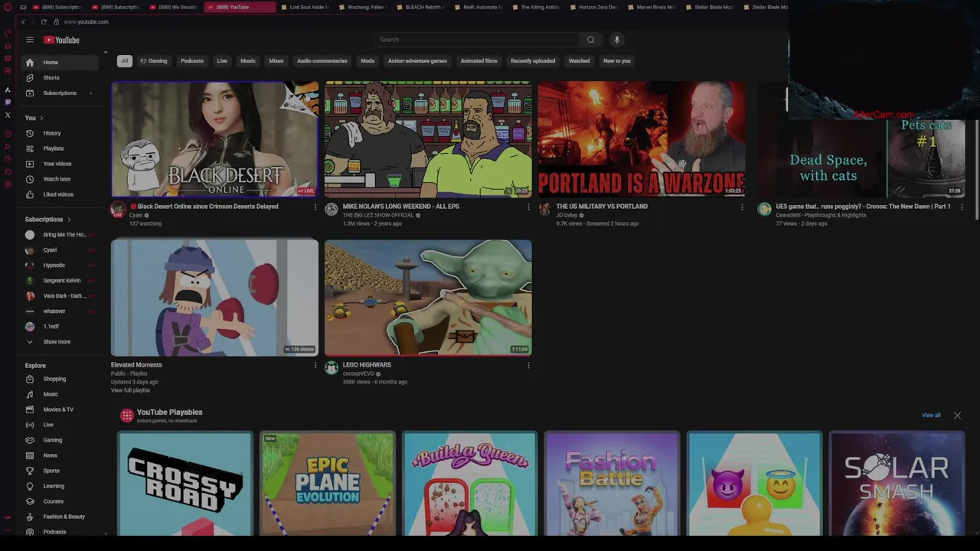Click View full playlist link
This screenshot has width=980, height=551.
coord(130,390)
